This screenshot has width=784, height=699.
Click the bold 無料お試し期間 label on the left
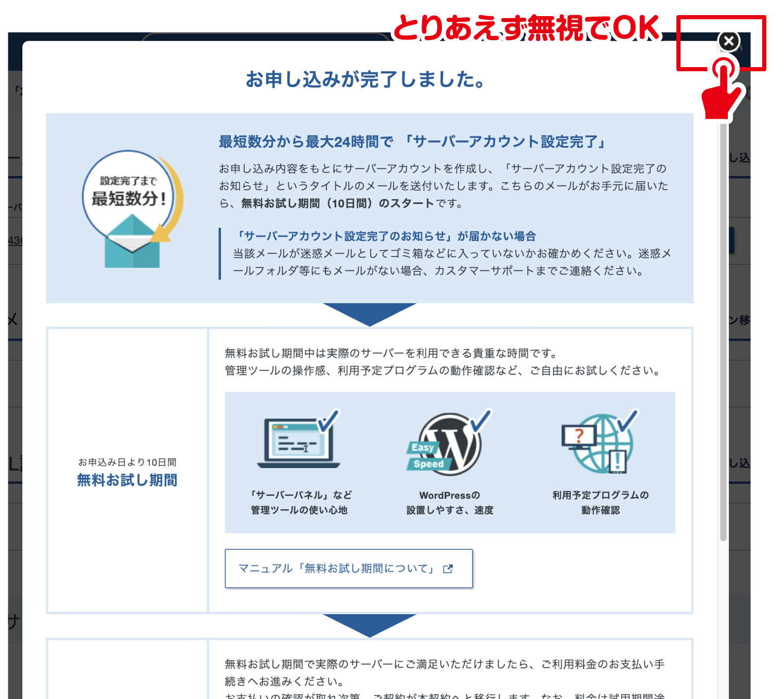[127, 480]
